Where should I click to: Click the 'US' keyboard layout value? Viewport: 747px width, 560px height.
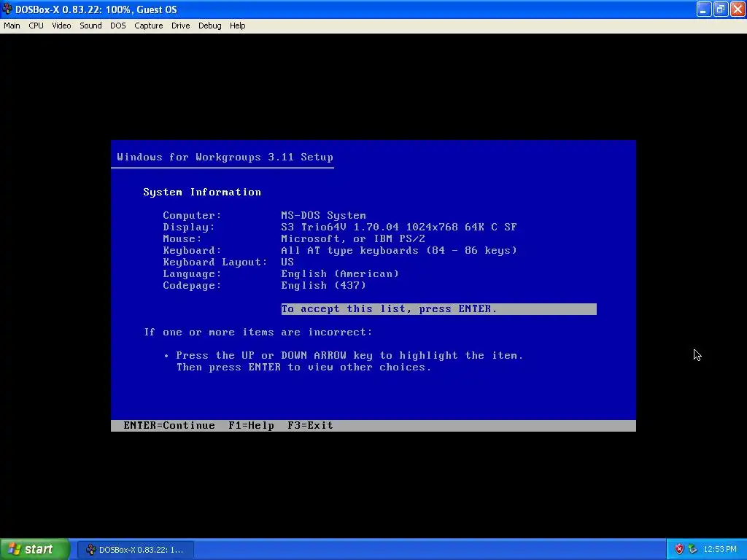[x=287, y=262]
